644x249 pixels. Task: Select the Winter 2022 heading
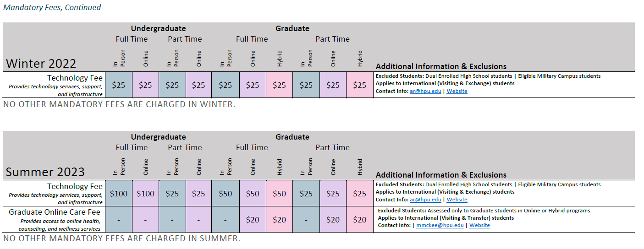pos(41,63)
